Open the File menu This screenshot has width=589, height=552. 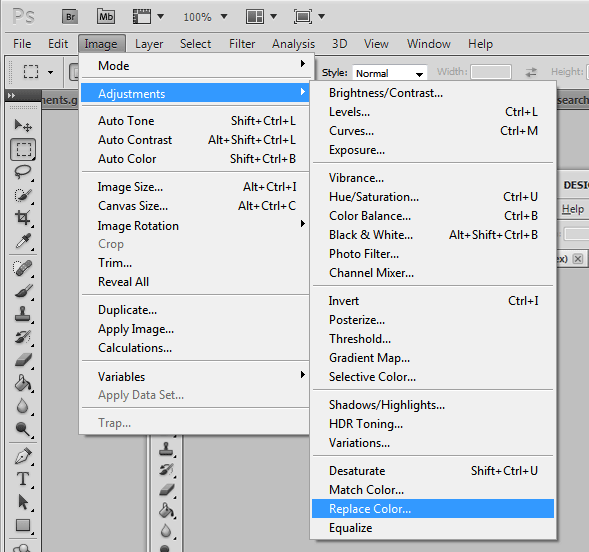tap(22, 44)
